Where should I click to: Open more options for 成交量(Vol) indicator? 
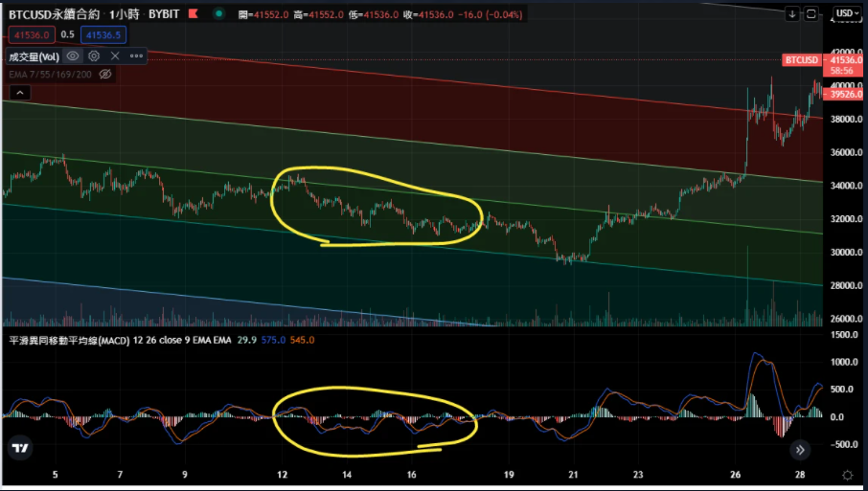click(136, 56)
